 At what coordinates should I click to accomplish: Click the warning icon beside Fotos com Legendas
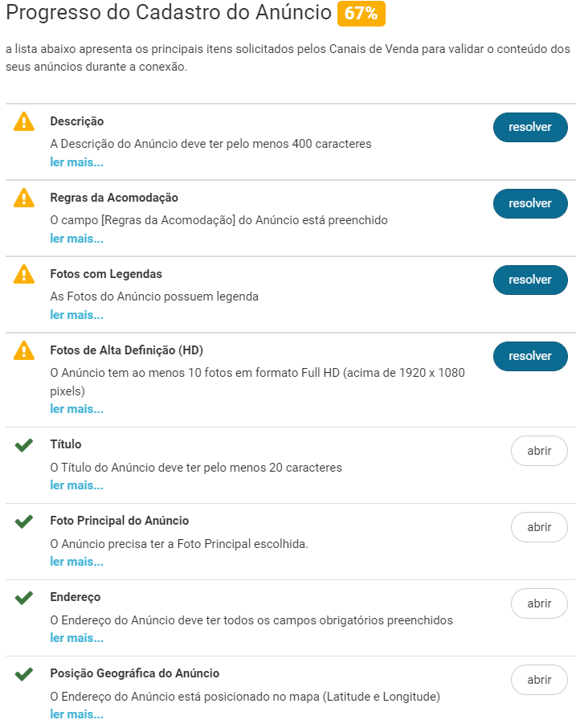pos(24,275)
